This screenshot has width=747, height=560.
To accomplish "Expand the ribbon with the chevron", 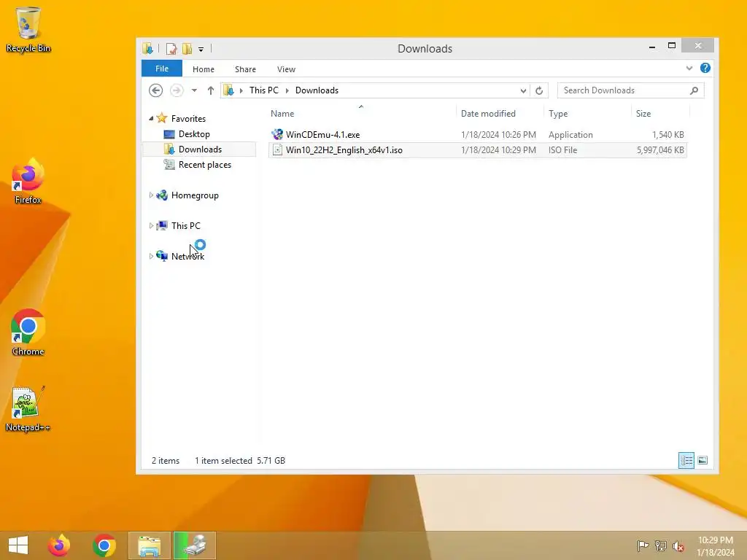I will coord(689,68).
